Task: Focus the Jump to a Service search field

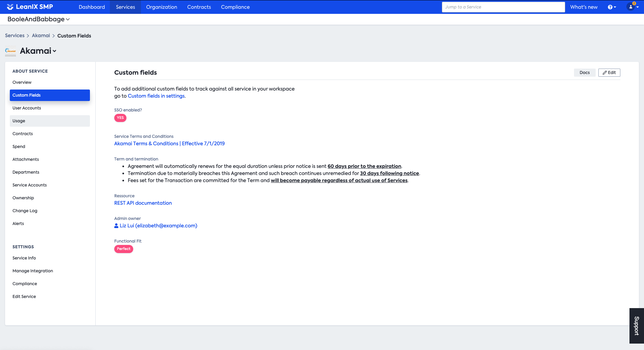Action: pos(503,7)
